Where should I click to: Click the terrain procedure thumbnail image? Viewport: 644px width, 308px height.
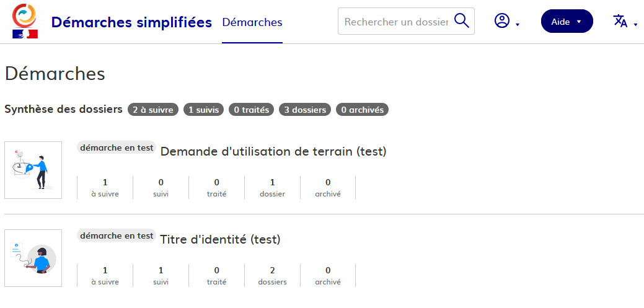point(33,170)
